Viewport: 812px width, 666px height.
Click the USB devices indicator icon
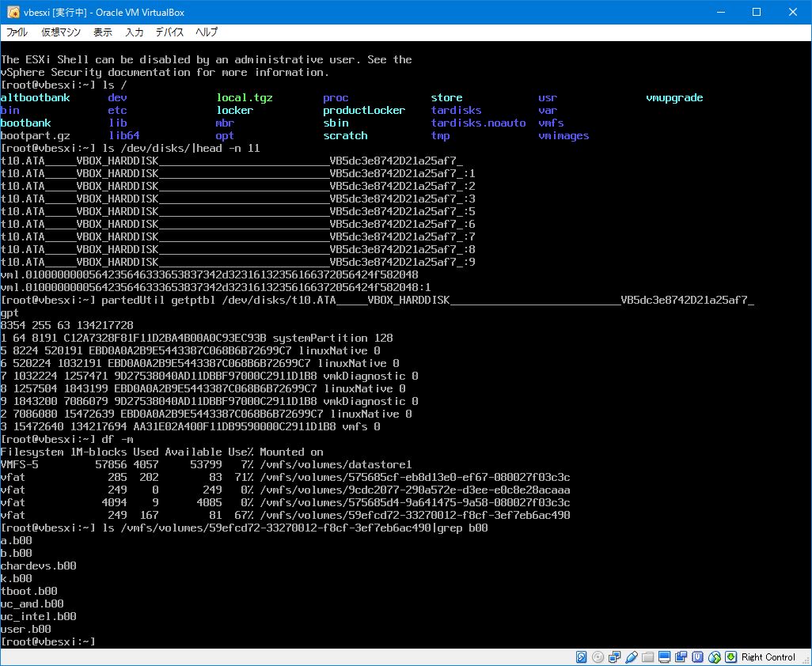(x=632, y=657)
